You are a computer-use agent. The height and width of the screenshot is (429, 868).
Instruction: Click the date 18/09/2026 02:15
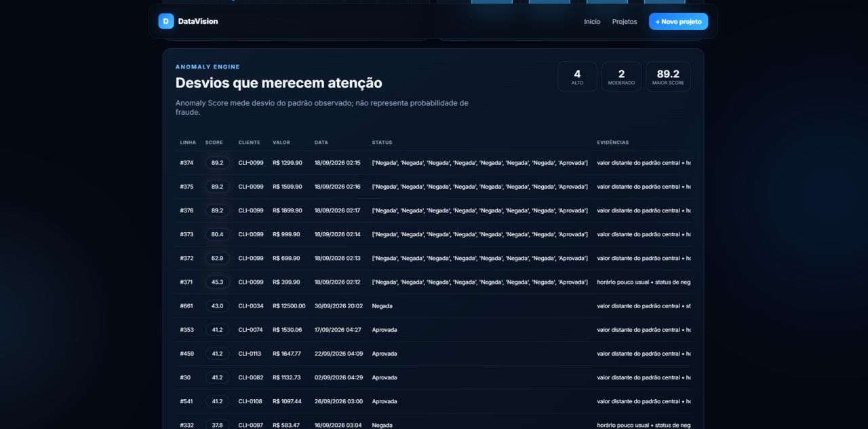[x=337, y=163]
